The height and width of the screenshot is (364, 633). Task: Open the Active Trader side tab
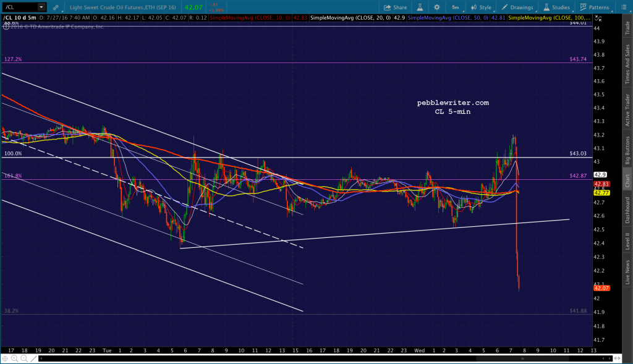627,110
